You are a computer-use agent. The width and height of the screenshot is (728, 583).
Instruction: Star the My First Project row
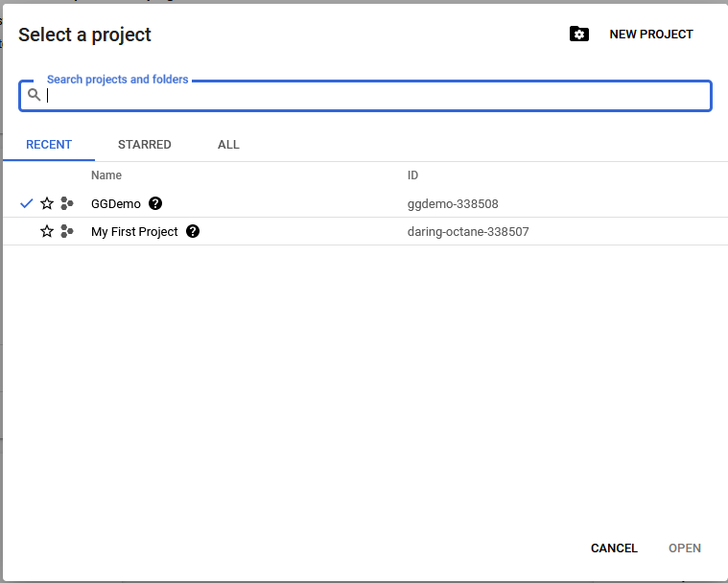pos(47,231)
